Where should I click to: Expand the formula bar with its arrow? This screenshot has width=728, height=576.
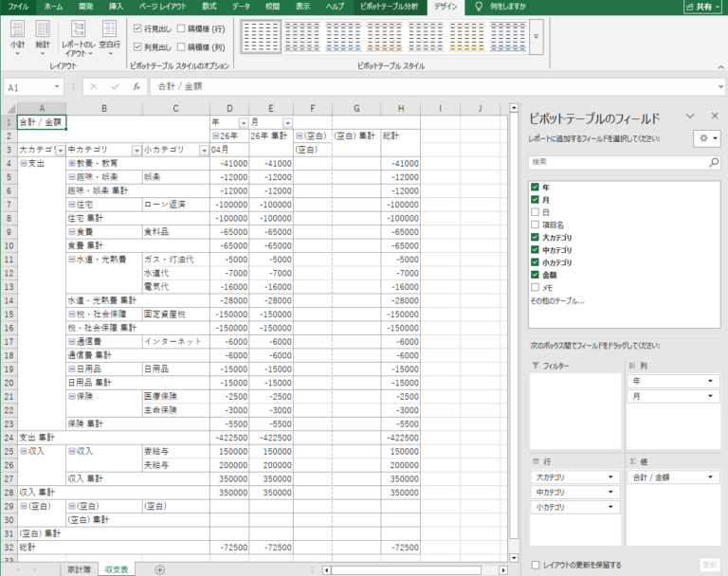tap(720, 86)
